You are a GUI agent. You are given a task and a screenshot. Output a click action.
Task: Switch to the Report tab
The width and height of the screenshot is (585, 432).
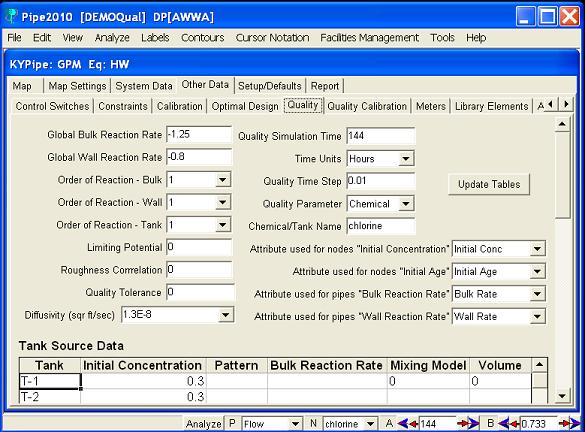pos(325,86)
